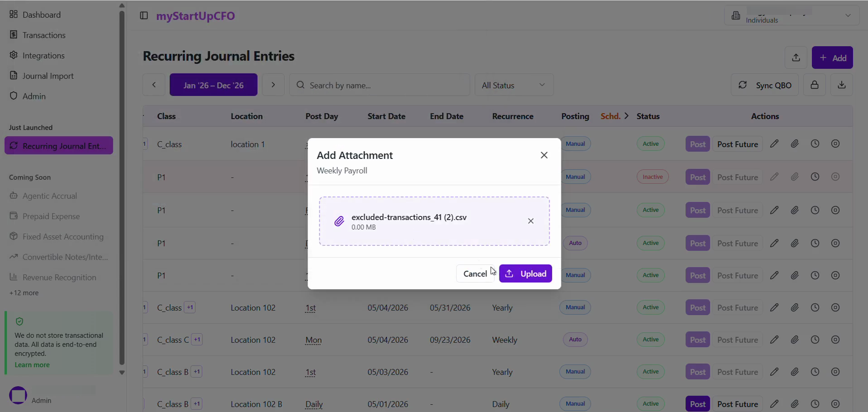
Task: Click Sync QBO button
Action: tap(765, 85)
